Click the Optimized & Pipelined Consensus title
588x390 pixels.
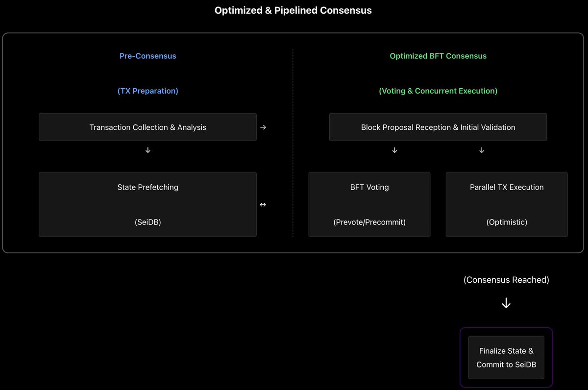[x=293, y=10]
